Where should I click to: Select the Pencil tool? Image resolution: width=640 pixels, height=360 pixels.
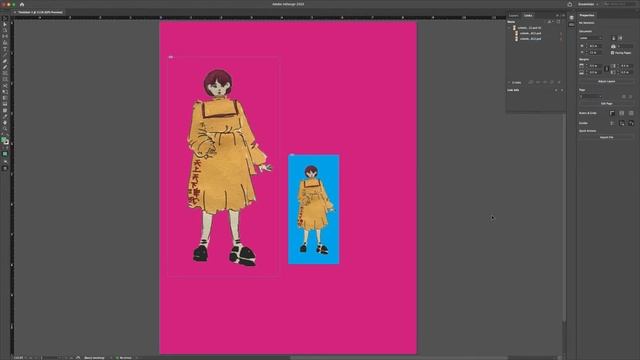5,67
